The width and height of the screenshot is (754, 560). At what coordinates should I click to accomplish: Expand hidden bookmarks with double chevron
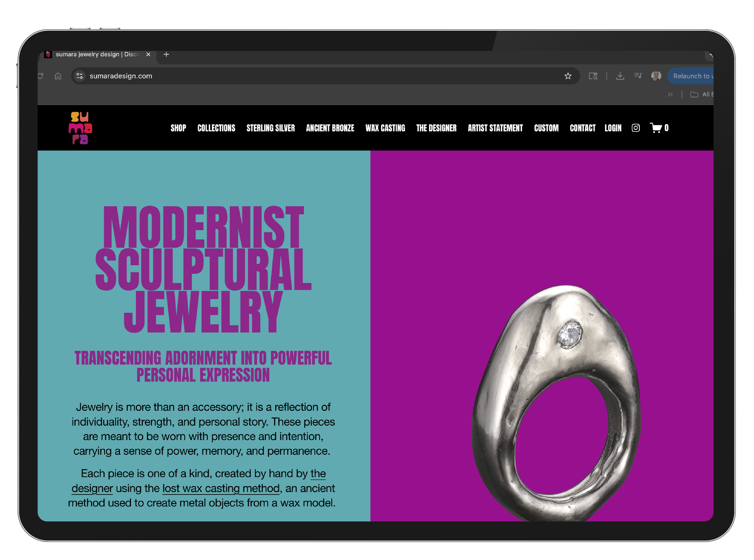tap(670, 94)
